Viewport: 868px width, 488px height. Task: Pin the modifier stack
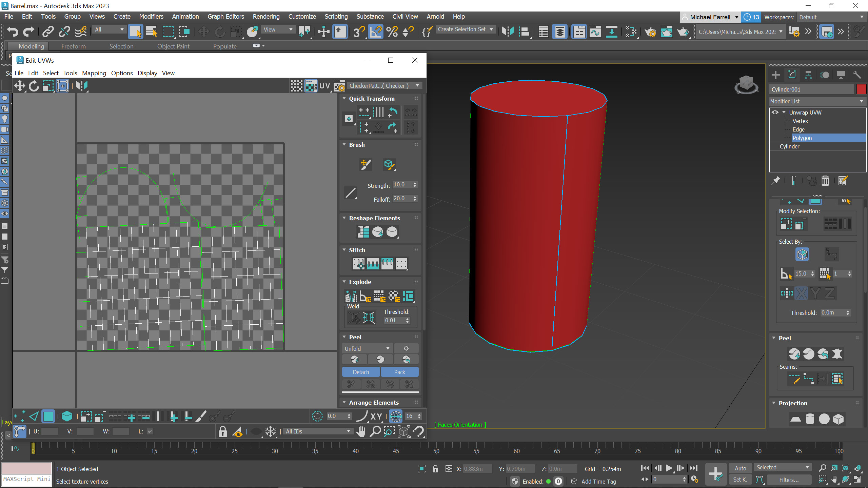[777, 180]
